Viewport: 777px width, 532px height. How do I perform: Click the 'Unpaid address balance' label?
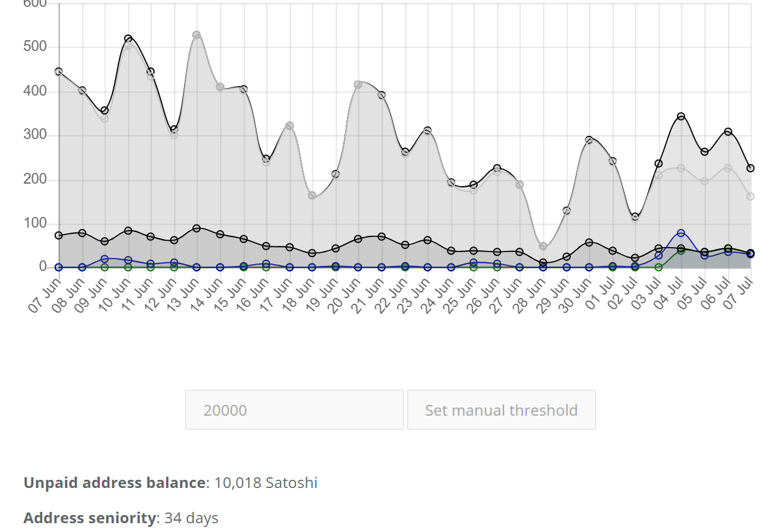[x=115, y=483]
